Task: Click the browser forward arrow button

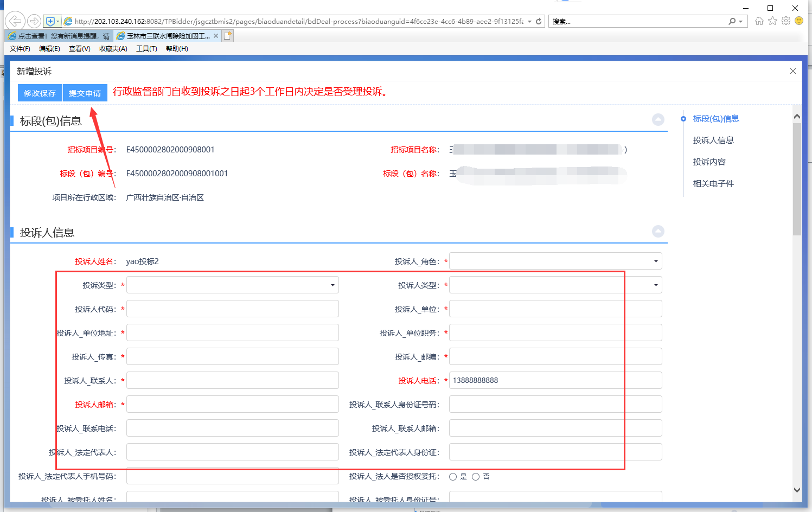Action: click(34, 21)
